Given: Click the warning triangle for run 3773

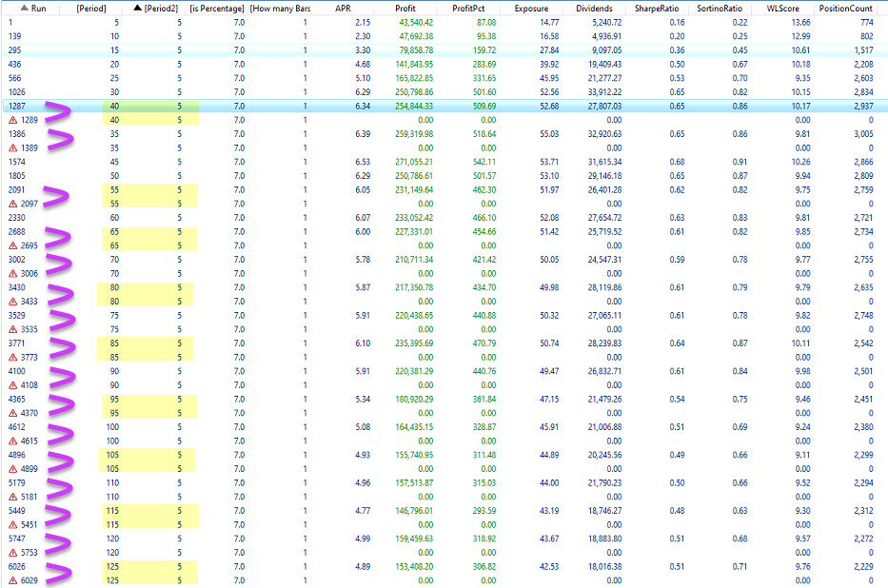Looking at the screenshot, I should pos(10,357).
